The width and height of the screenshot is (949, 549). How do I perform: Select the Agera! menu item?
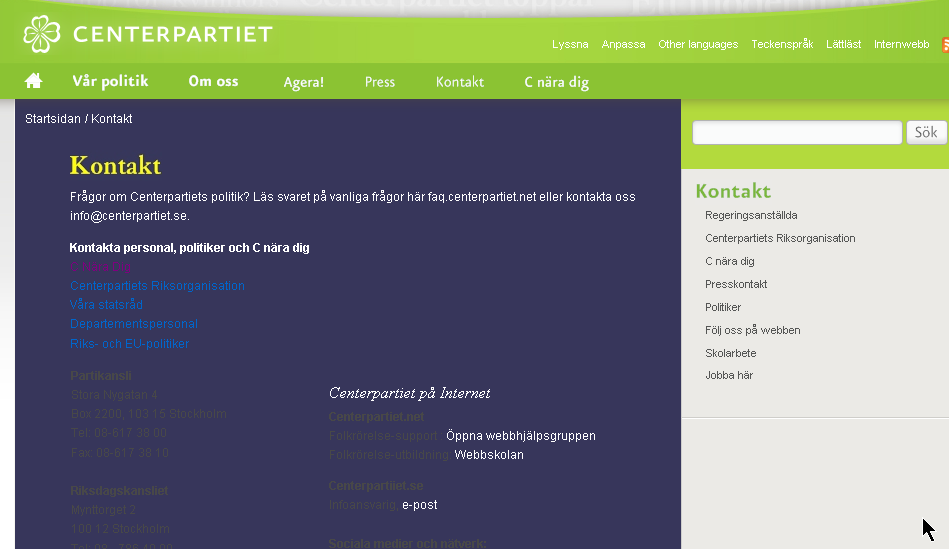(x=304, y=82)
